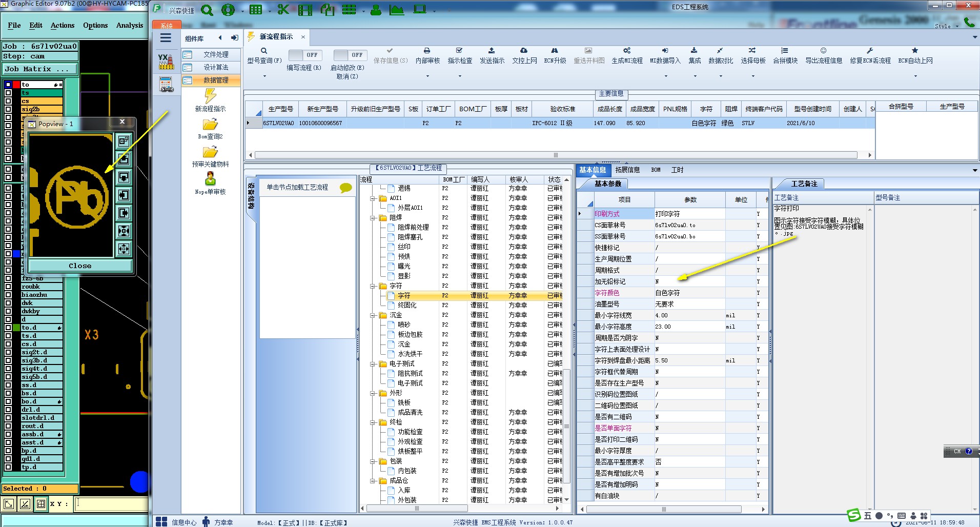
Task: Click red color swatch beside 'to' layer
Action: pos(16,85)
